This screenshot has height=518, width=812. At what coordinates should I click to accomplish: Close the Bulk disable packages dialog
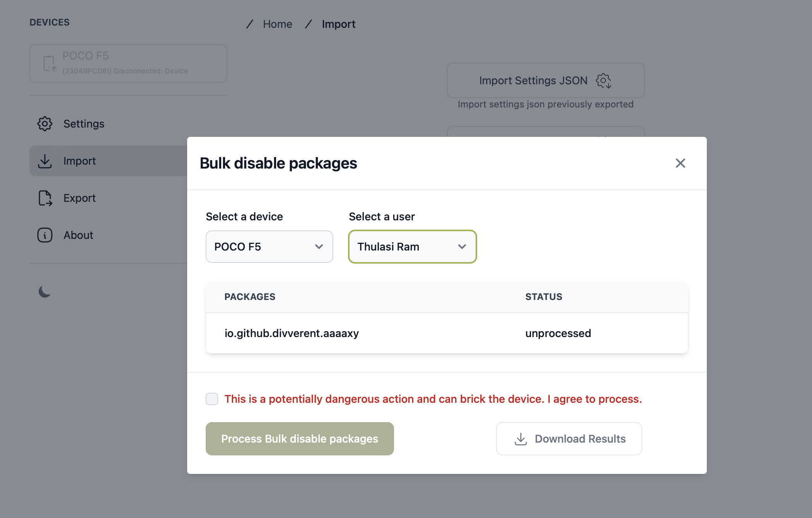click(x=680, y=163)
